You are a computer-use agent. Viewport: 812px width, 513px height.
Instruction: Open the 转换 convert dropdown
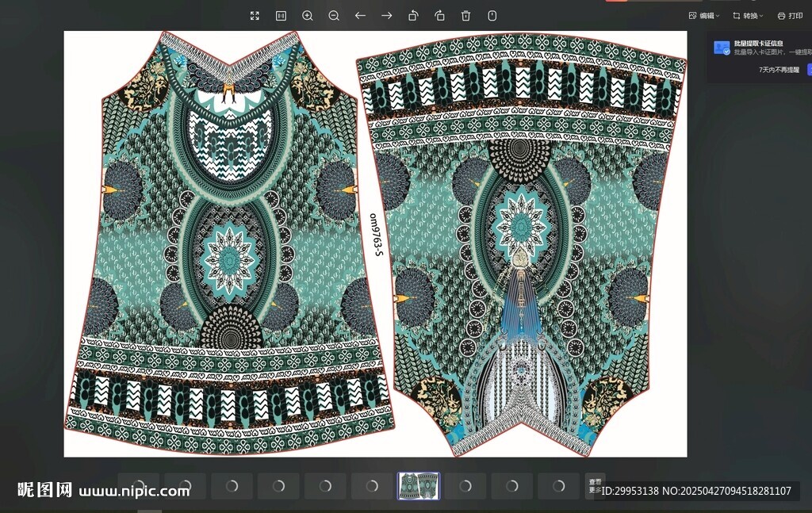(749, 16)
